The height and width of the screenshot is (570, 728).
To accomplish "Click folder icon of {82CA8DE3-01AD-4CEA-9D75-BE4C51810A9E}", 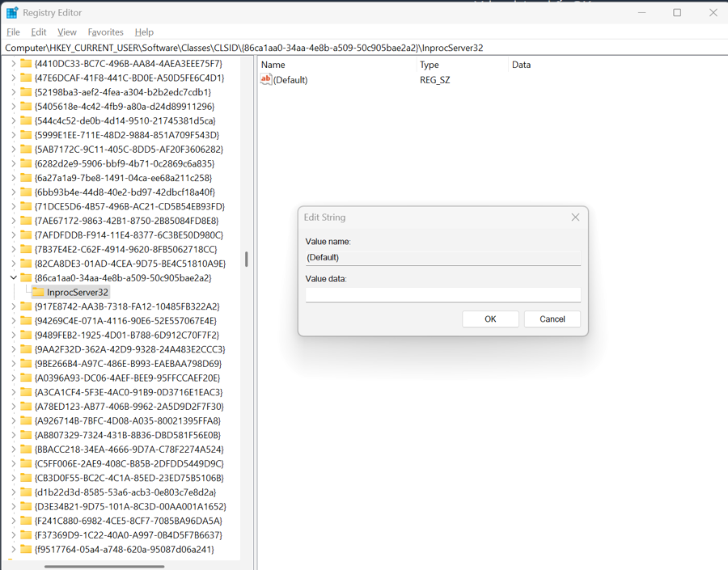I will (x=26, y=264).
